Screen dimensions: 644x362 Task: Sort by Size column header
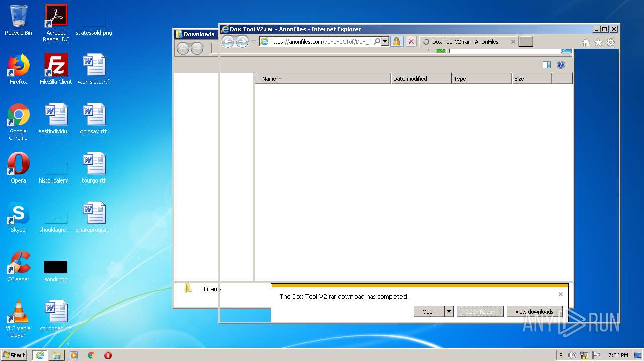532,79
